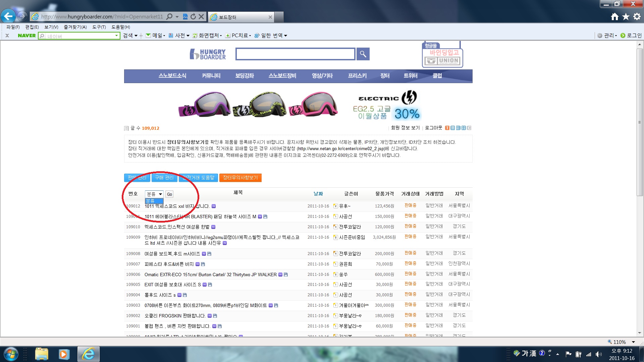Open the 보기(V) menu
Viewport: 644px width, 362px height.
pyautogui.click(x=51, y=27)
